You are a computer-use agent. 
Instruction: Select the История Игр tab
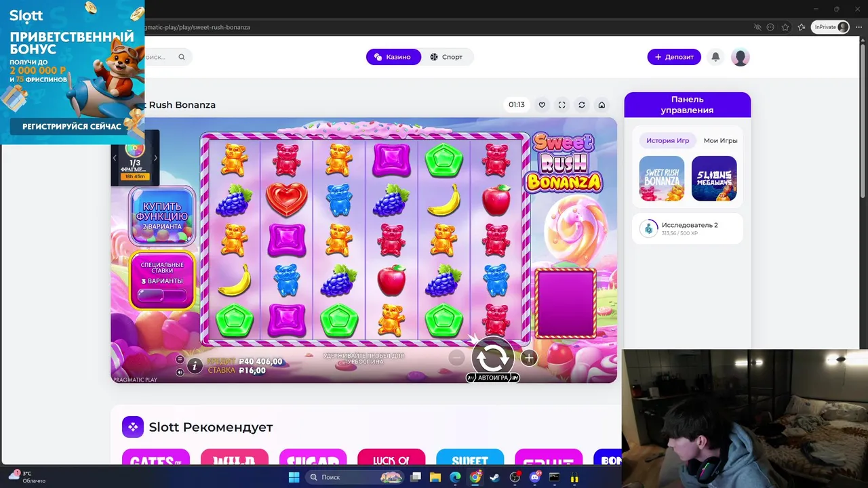tap(667, 141)
